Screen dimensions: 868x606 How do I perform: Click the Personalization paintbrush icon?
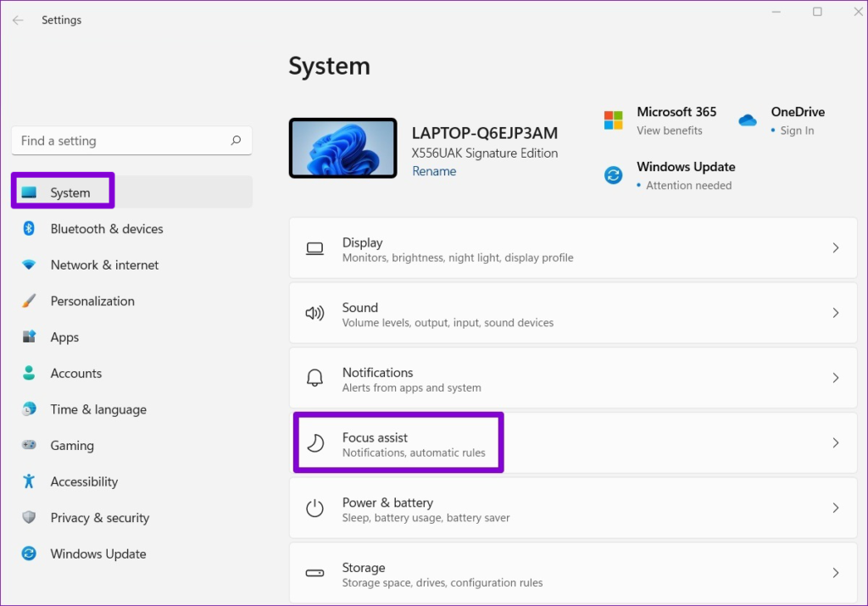click(x=29, y=301)
